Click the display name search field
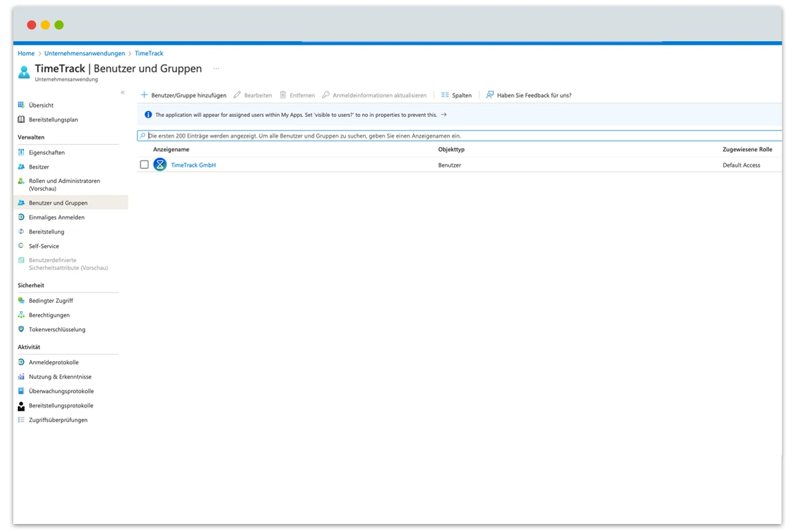The height and width of the screenshot is (532, 798). tap(459, 136)
